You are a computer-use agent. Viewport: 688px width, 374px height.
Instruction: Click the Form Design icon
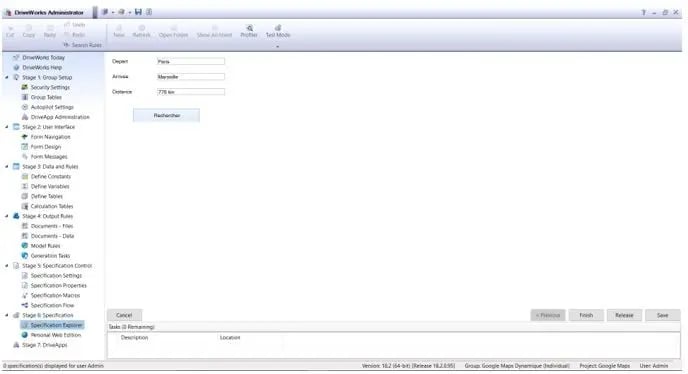coord(25,147)
